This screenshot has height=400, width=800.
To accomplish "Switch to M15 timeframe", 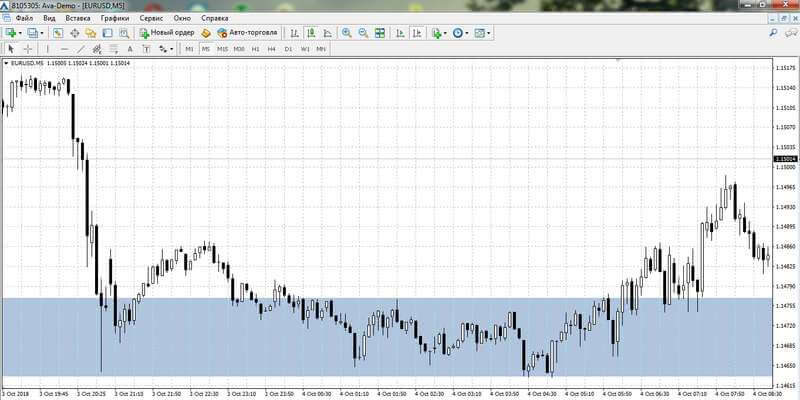I will tap(222, 49).
